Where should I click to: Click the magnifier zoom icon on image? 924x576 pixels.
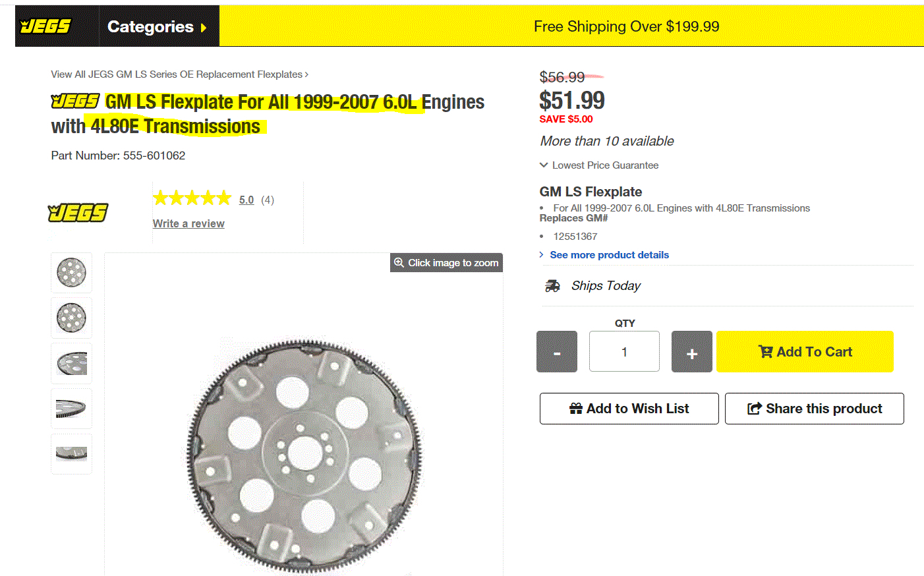coord(399,262)
